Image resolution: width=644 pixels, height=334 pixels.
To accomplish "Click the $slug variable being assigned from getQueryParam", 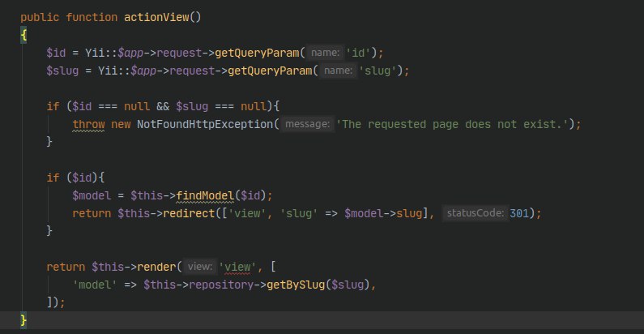I will [x=62, y=71].
